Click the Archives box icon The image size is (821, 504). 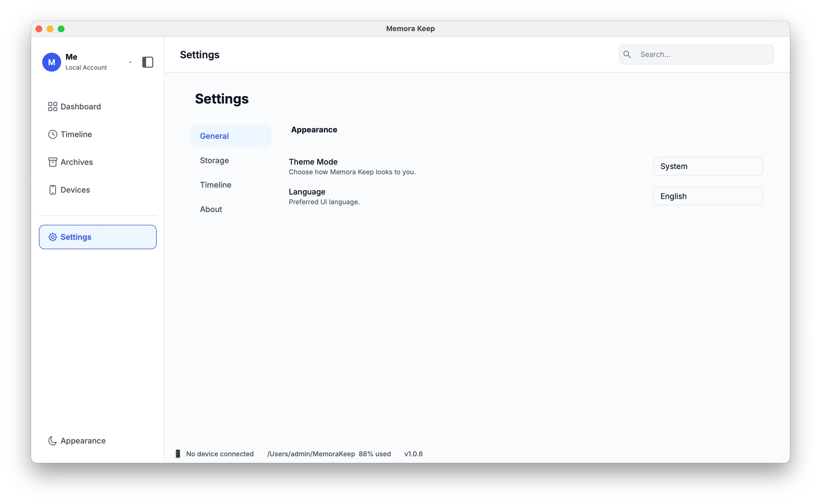(x=52, y=162)
